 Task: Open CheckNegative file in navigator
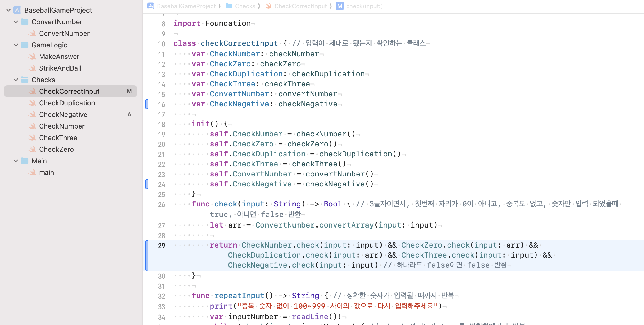click(63, 115)
